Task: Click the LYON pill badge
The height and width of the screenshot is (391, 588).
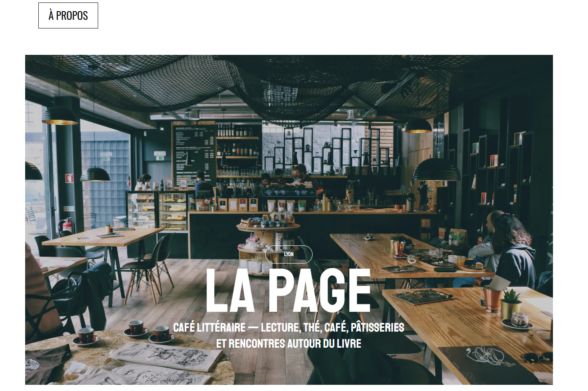Action: [289, 254]
